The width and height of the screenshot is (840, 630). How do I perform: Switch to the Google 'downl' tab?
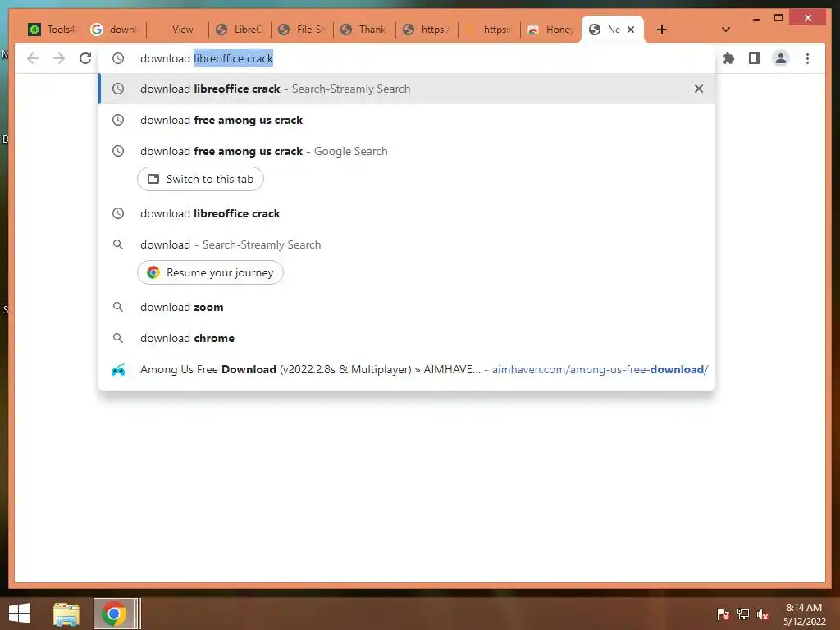(x=114, y=30)
